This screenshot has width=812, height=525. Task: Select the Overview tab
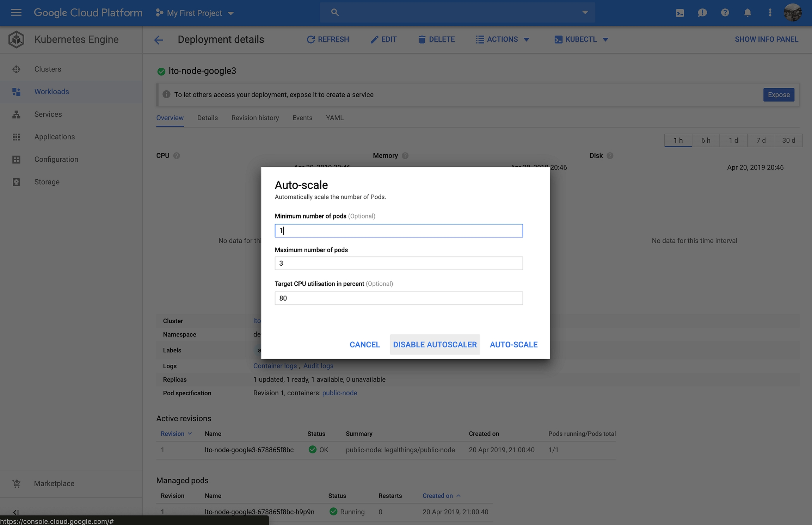[170, 118]
